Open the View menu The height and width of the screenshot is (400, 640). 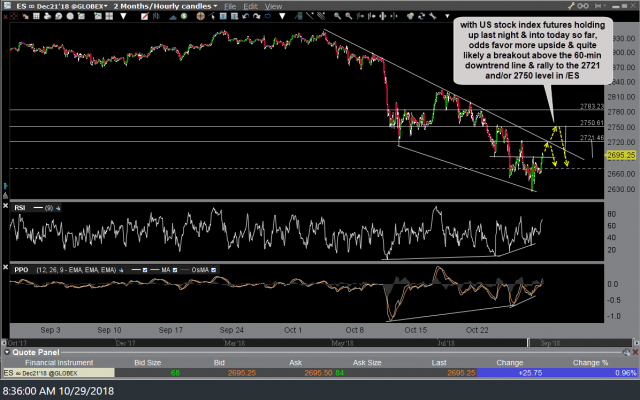click(273, 6)
